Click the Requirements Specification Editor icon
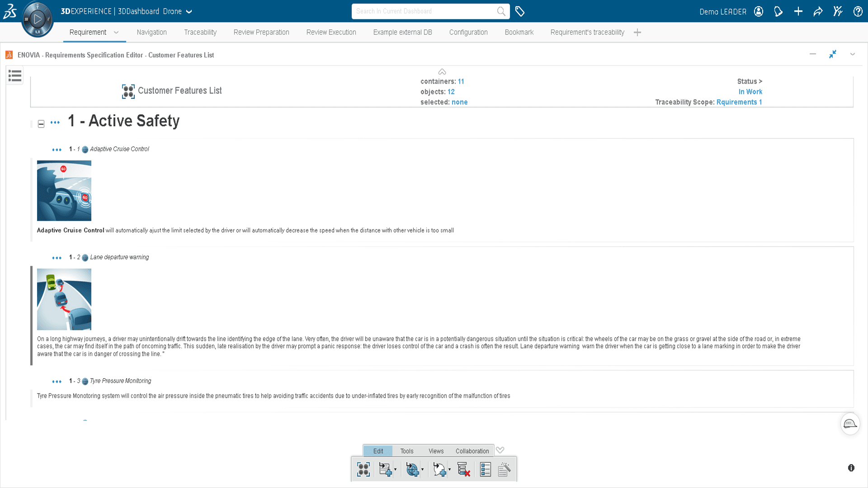868x488 pixels. (9, 55)
